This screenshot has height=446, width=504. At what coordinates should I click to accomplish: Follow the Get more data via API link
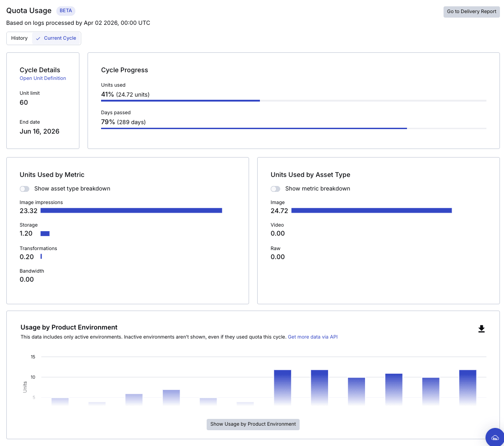pyautogui.click(x=313, y=337)
